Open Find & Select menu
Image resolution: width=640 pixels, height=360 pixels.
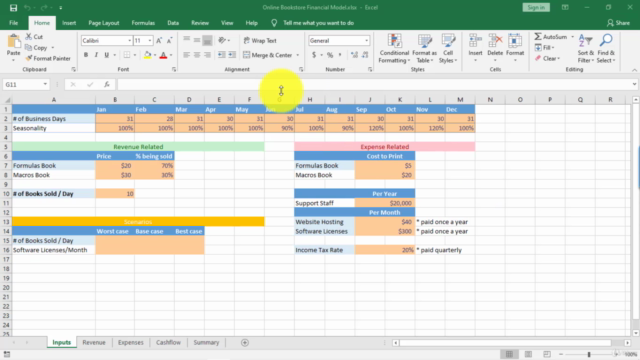coord(606,49)
